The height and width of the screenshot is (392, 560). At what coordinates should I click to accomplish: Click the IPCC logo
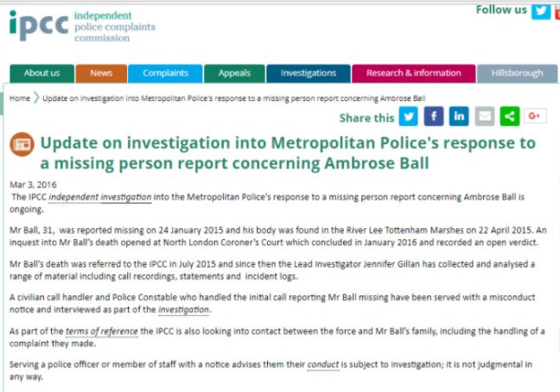click(39, 26)
